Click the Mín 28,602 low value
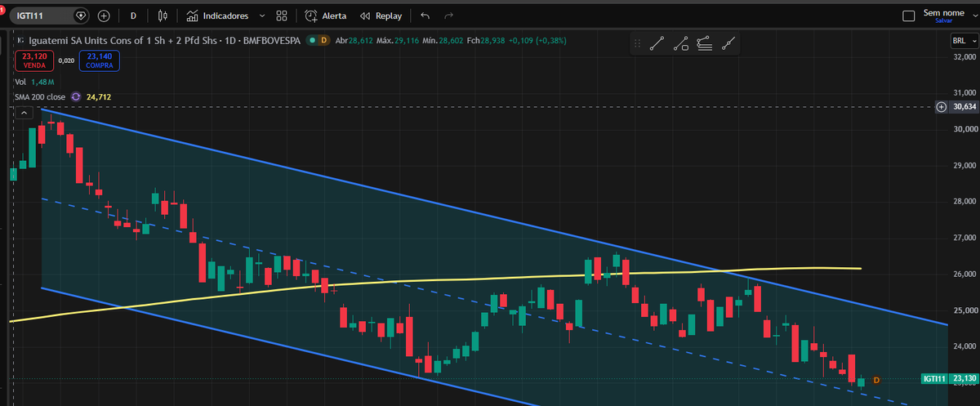Viewport: 980px width, 406px height. [443, 41]
